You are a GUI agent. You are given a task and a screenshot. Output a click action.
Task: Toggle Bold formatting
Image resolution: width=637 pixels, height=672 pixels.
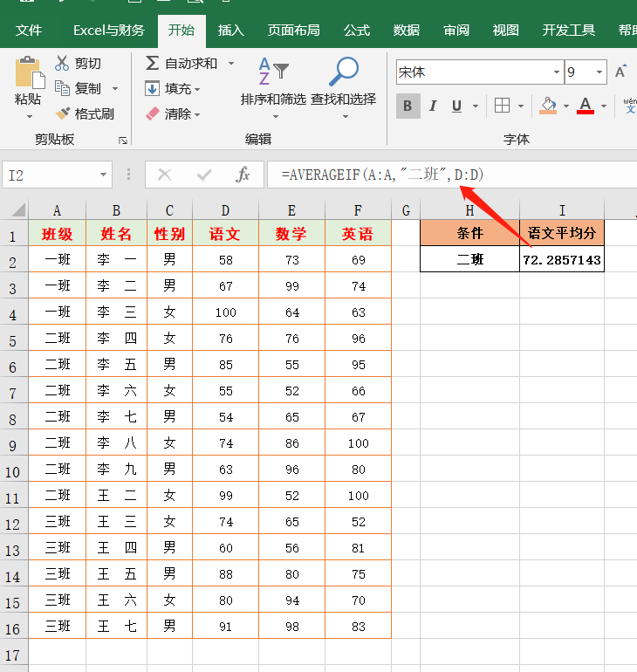tap(408, 106)
